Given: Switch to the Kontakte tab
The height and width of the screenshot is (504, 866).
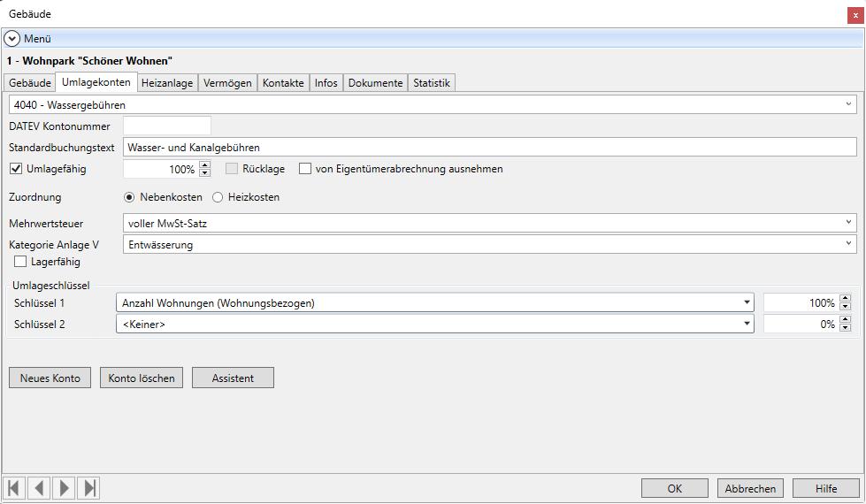Looking at the screenshot, I should tap(283, 83).
